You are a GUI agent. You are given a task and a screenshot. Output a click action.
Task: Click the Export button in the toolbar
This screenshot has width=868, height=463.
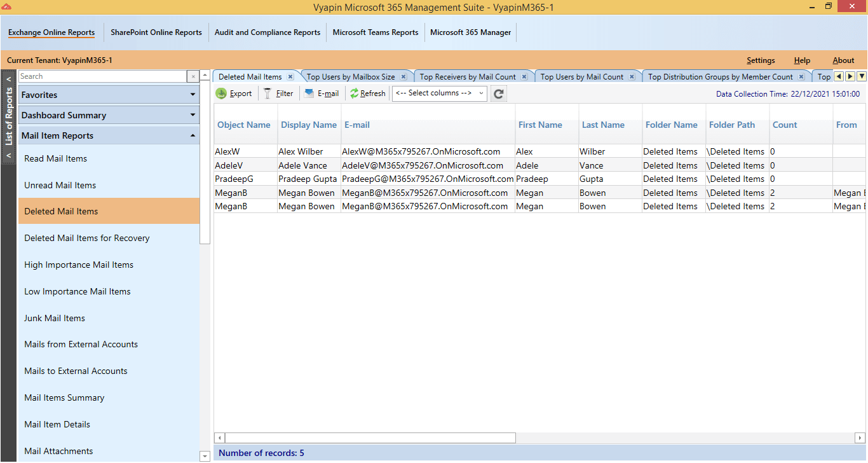coord(234,93)
